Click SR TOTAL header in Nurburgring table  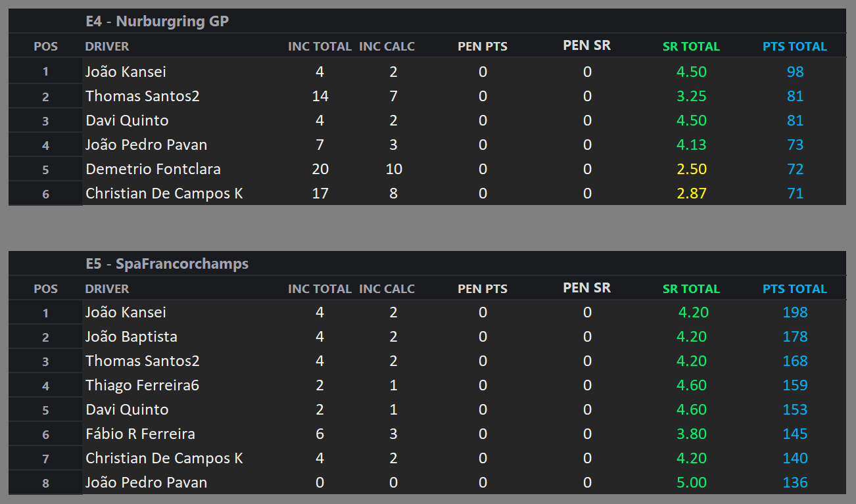(691, 47)
